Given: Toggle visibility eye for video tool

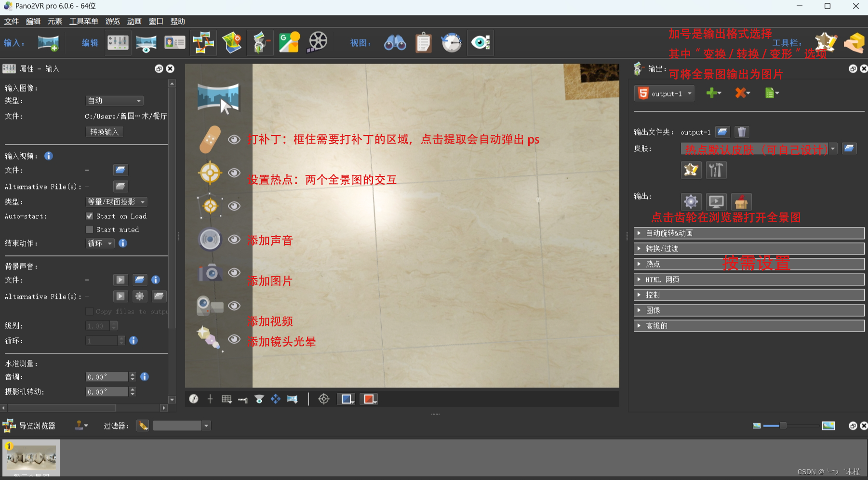Looking at the screenshot, I should [234, 306].
